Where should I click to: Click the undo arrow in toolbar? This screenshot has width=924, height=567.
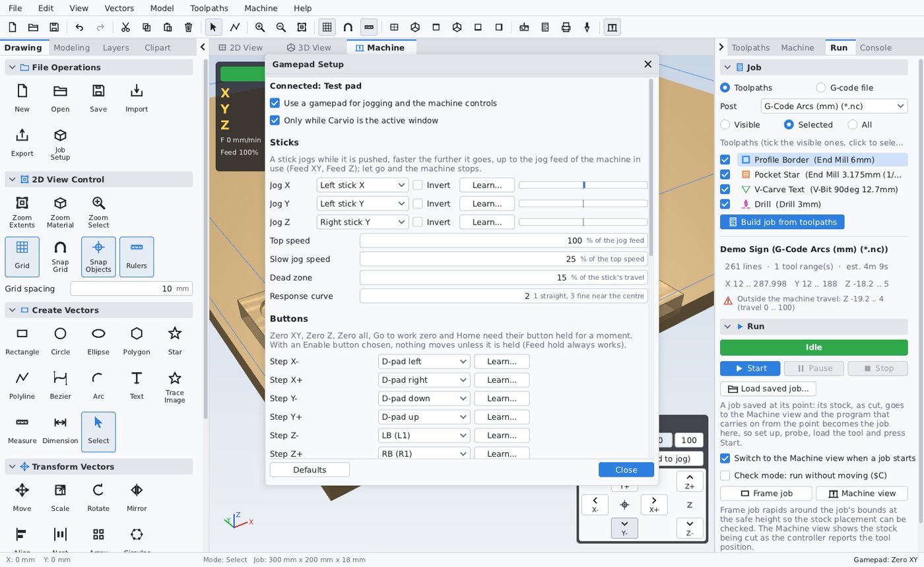pyautogui.click(x=79, y=27)
